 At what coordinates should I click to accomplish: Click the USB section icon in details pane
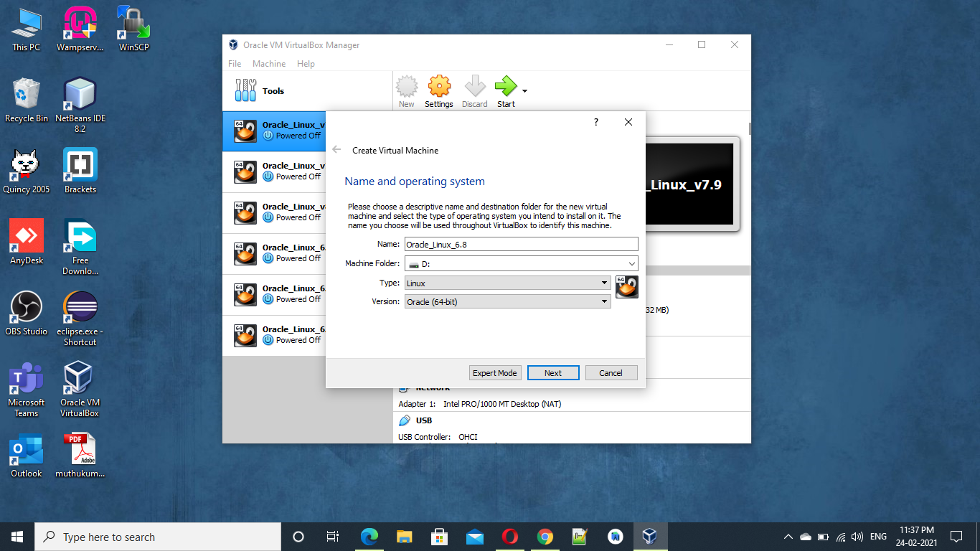[405, 420]
